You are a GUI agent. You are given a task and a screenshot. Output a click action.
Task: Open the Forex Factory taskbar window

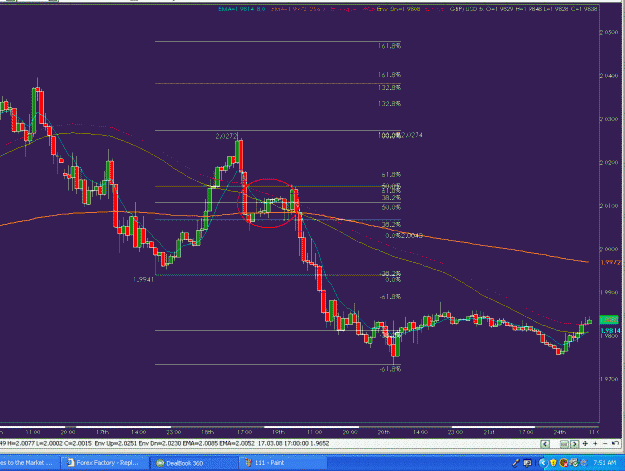104,463
